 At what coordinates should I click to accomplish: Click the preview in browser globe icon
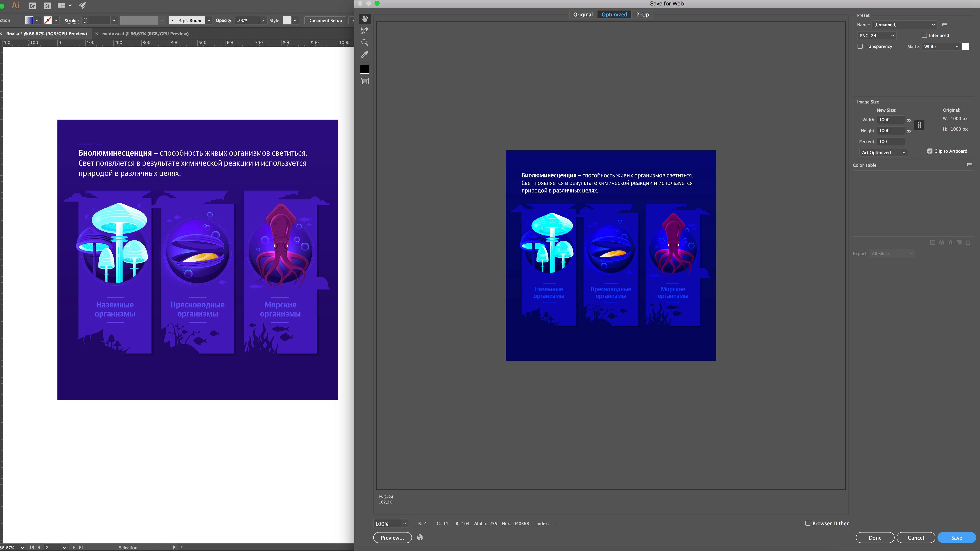coord(420,537)
